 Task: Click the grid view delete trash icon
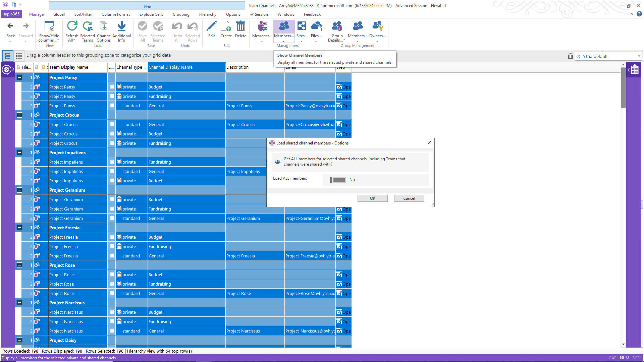(570, 56)
